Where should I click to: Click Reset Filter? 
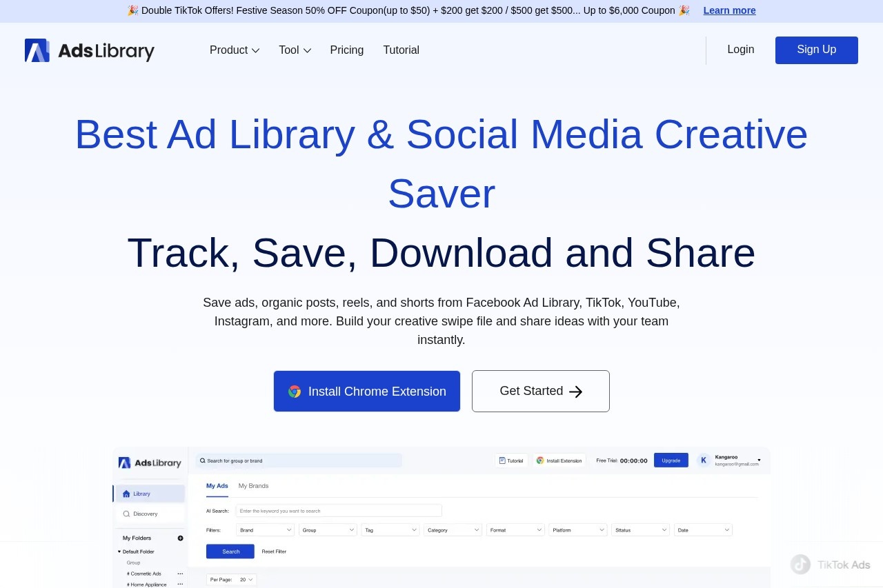(274, 551)
